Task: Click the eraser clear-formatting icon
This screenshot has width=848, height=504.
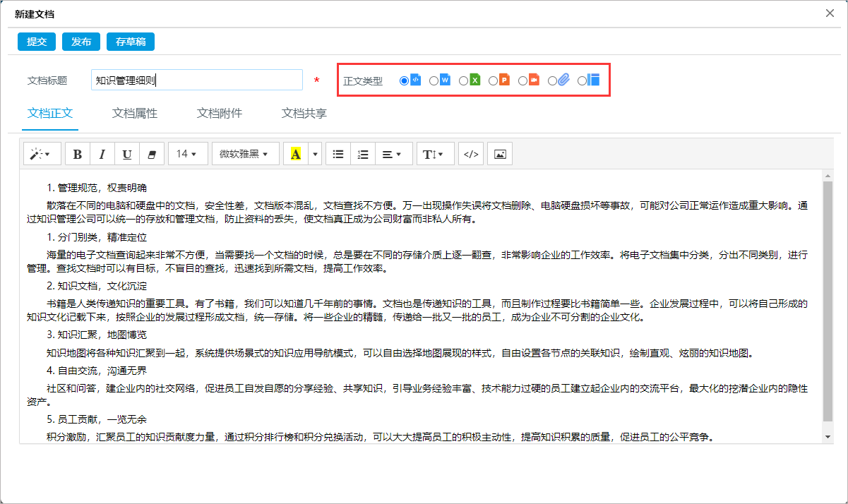Action: [x=151, y=154]
